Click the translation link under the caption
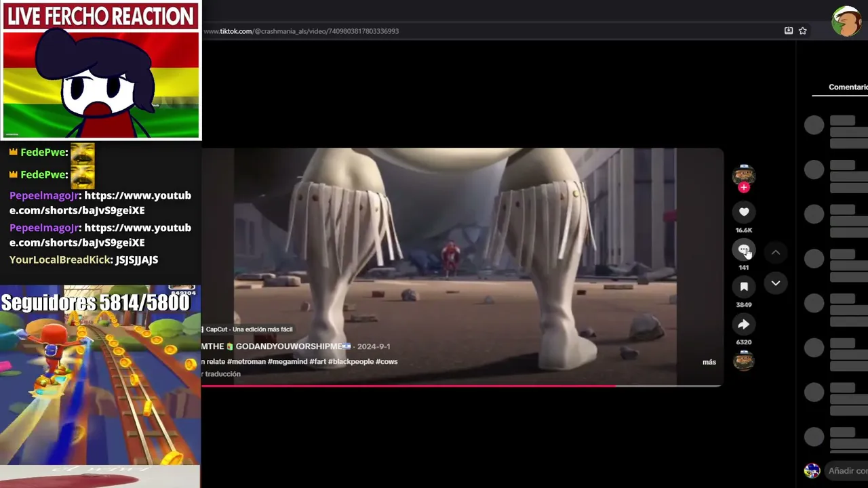Viewport: 868px width, 488px height. pyautogui.click(x=221, y=374)
